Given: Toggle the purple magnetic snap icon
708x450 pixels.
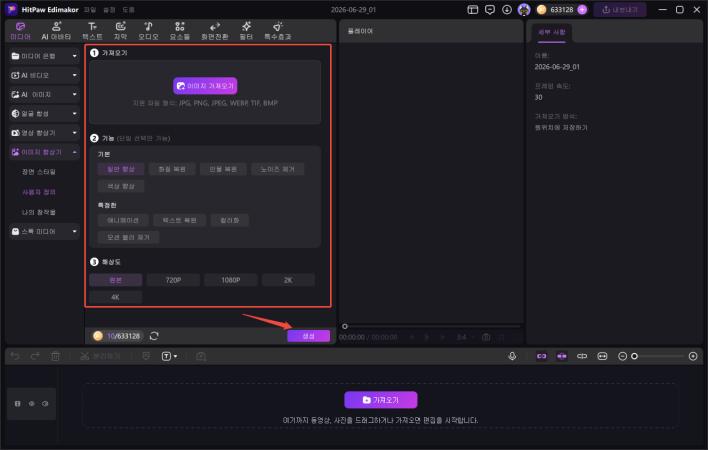Looking at the screenshot, I should 541,356.
